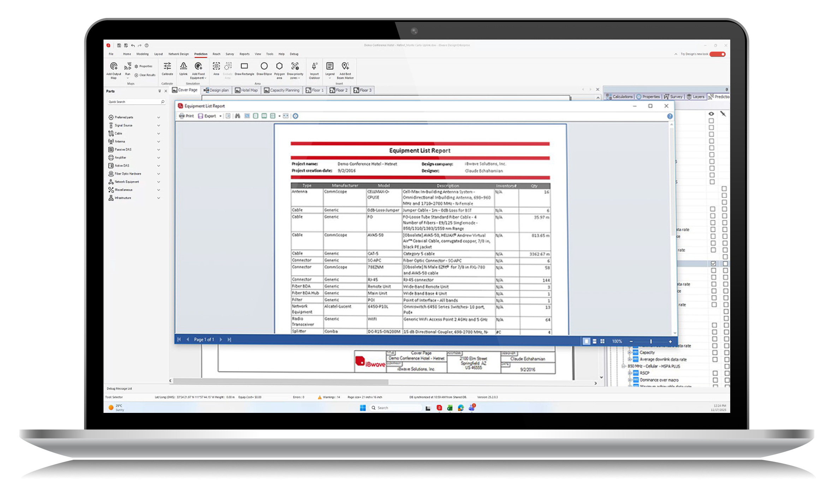Toggle the Try Design's new look switch
This screenshot has width=833, height=504.
718,54
